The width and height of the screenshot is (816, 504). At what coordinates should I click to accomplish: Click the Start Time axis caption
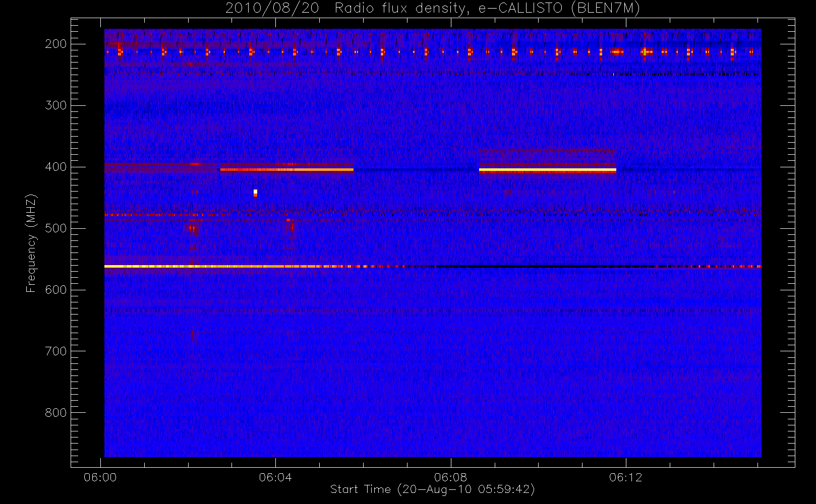click(x=432, y=489)
